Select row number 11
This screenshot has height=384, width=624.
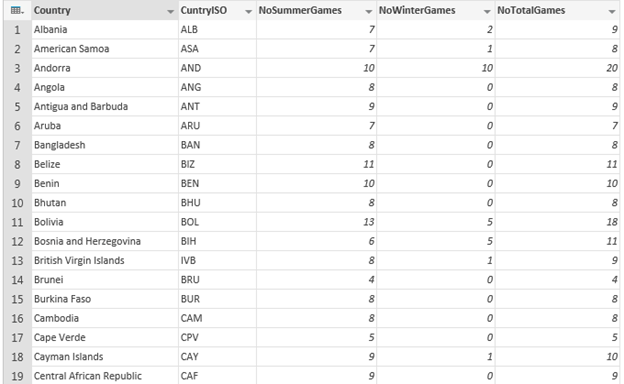pos(17,222)
